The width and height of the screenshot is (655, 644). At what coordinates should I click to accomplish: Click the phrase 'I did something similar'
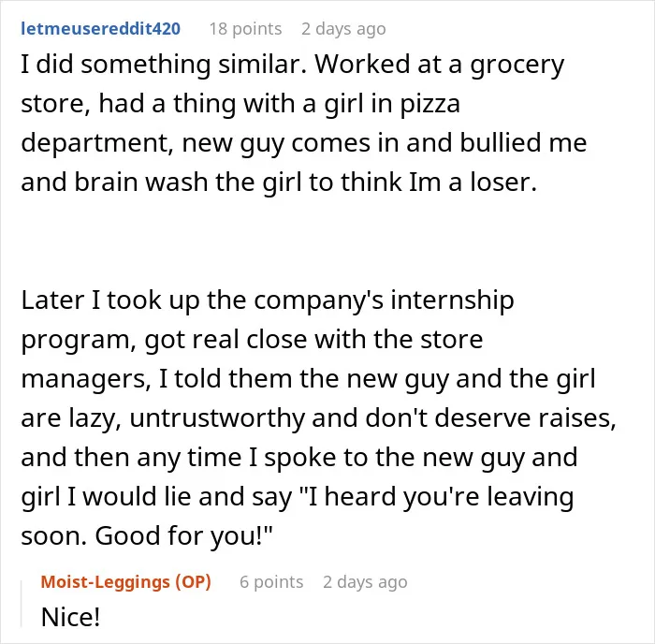(164, 65)
